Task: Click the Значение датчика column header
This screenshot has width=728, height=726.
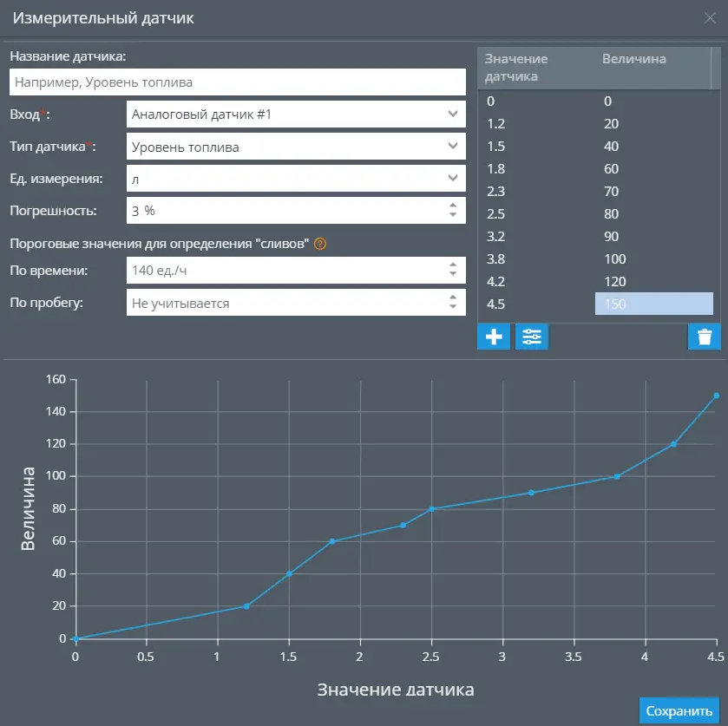Action: [516, 68]
